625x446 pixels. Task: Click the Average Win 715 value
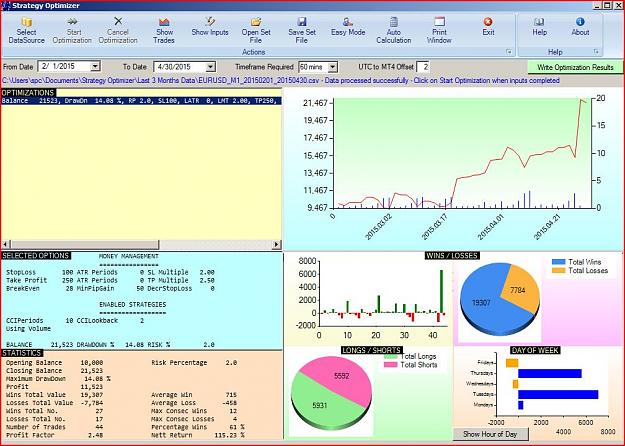tap(231, 395)
